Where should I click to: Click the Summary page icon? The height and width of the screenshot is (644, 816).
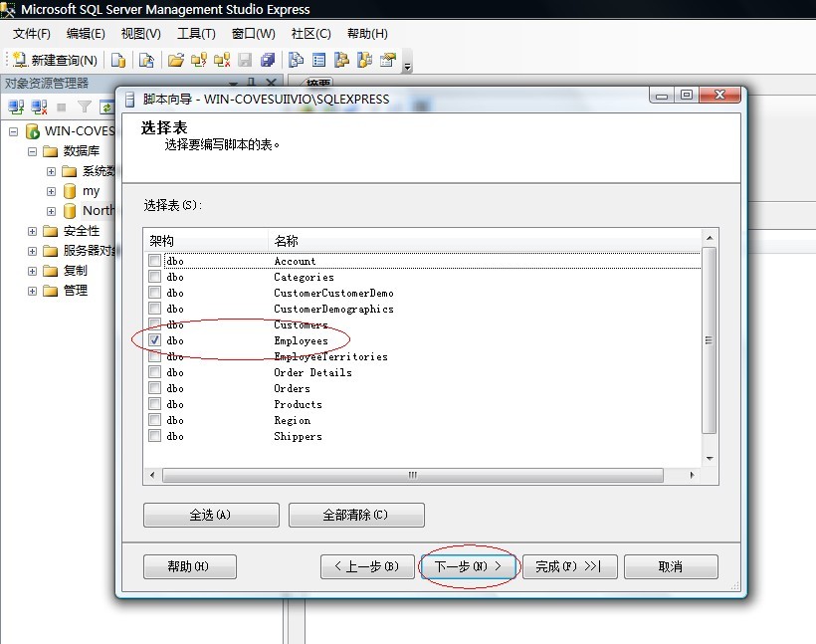coord(319,61)
